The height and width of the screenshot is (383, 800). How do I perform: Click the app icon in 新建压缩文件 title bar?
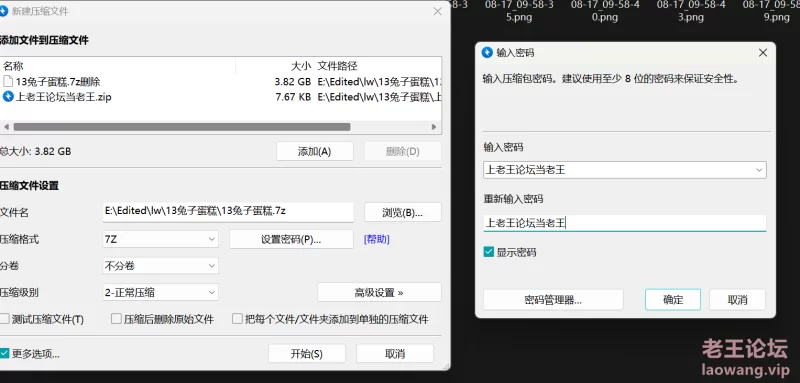(4, 11)
